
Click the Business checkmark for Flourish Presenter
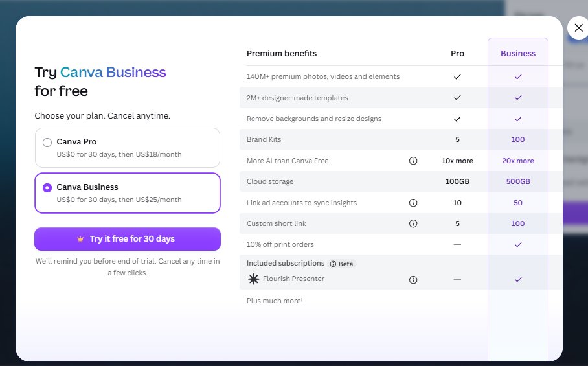coord(518,279)
